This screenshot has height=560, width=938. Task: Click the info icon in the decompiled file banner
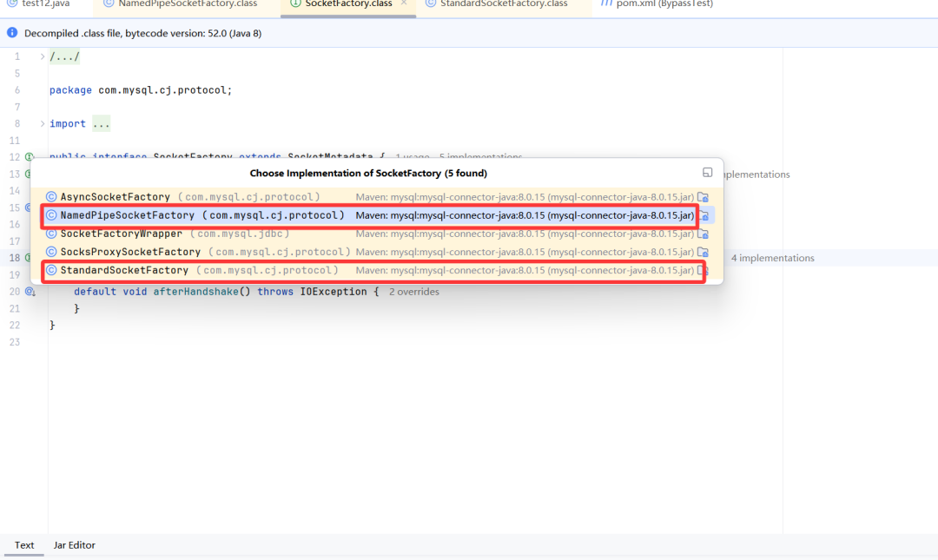(12, 32)
